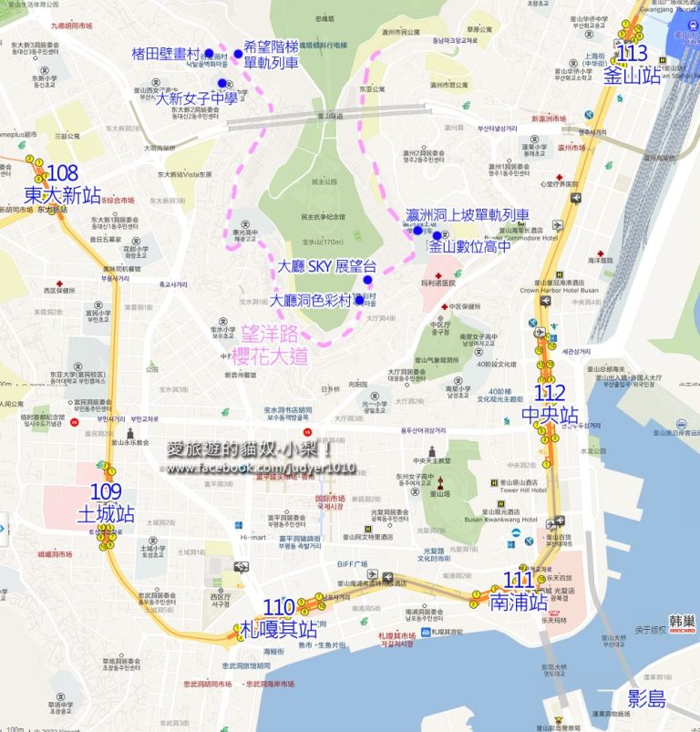Click the blue dot for 大廳 SKY 展望台
This screenshot has width=700, height=732.
(x=367, y=281)
